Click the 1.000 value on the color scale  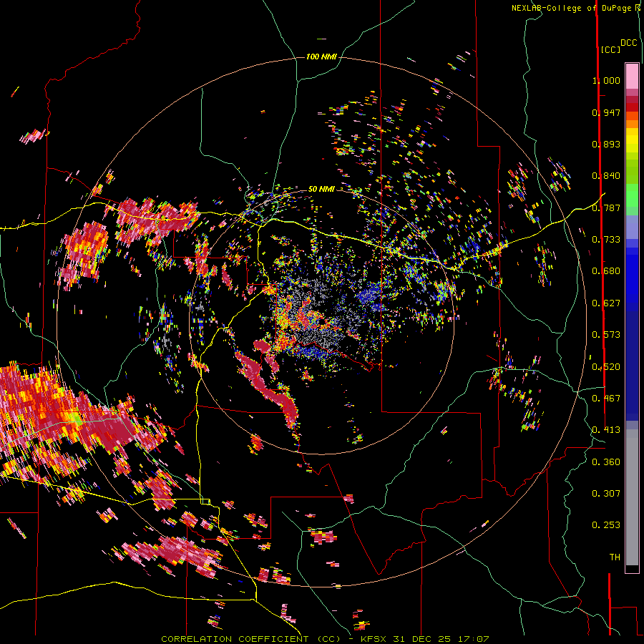[x=606, y=80]
